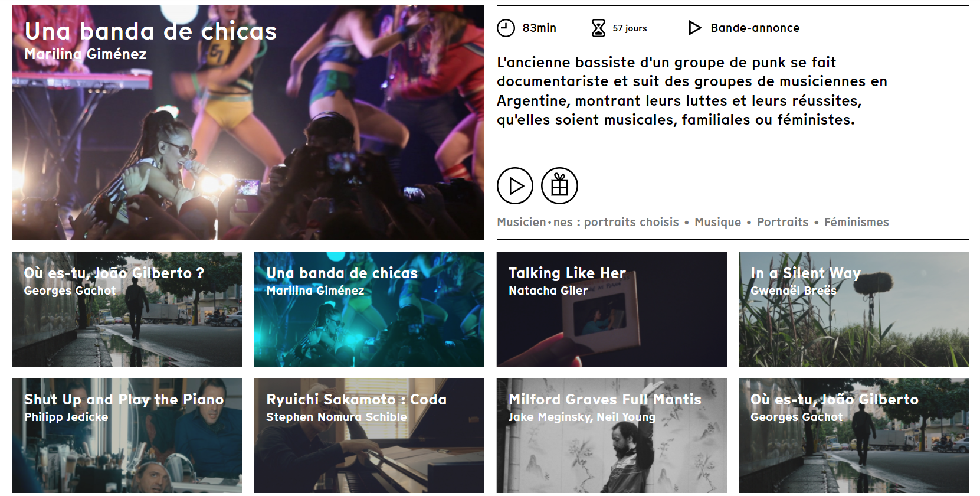Screen dimensions: 980x496
Task: Open the small Una banda de chicas thumbnail
Action: pyautogui.click(x=369, y=309)
